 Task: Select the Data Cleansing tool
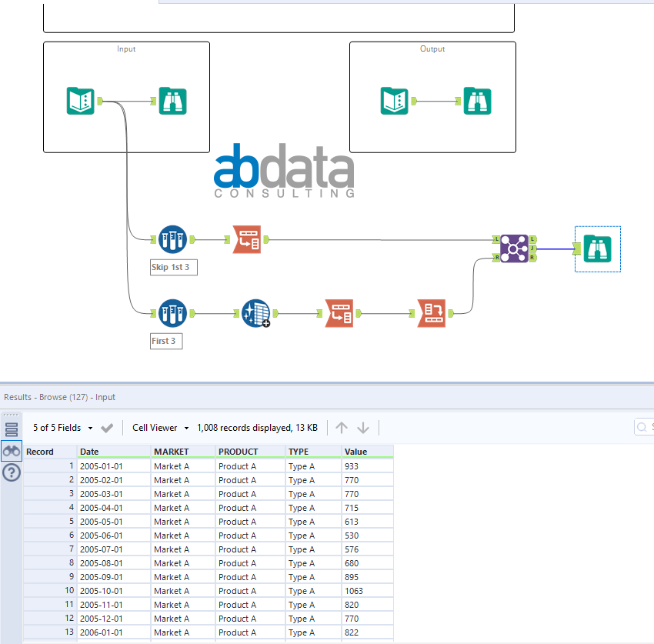click(255, 313)
